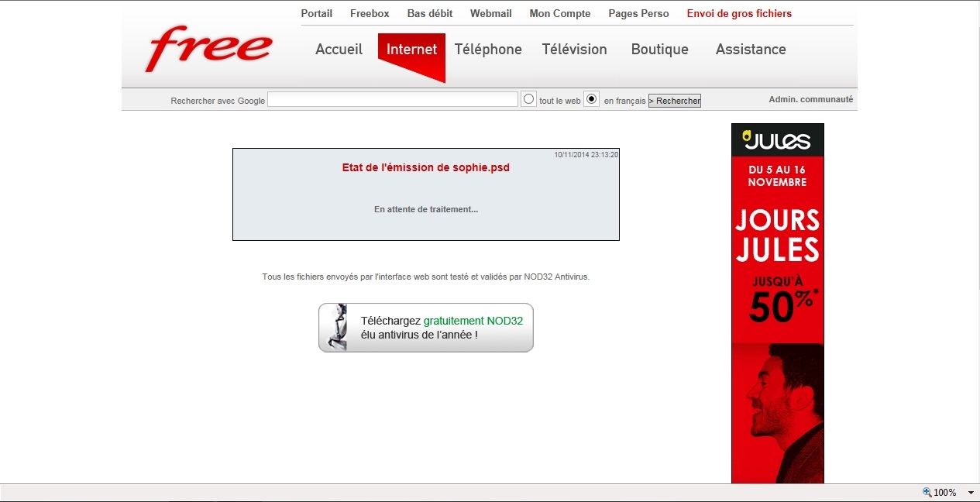This screenshot has height=502, width=980.
Task: Open the Assistance tab
Action: pos(751,50)
